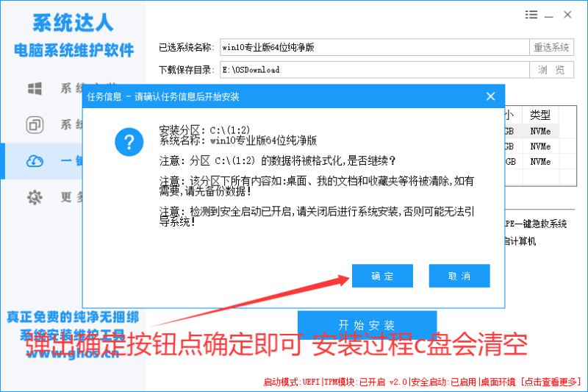Click the 浏览 button
Viewport: 588px width, 392px height.
point(551,70)
